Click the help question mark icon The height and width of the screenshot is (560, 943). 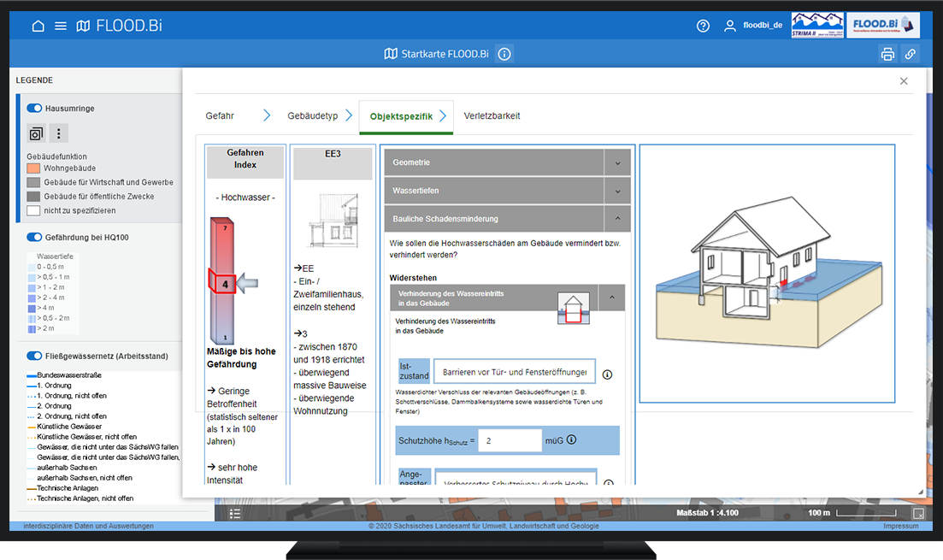click(703, 26)
